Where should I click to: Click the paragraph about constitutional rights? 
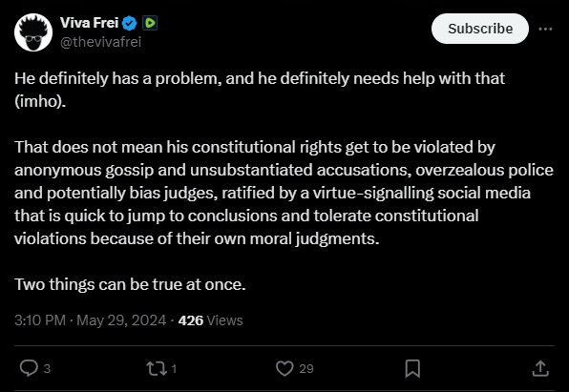coord(284,193)
